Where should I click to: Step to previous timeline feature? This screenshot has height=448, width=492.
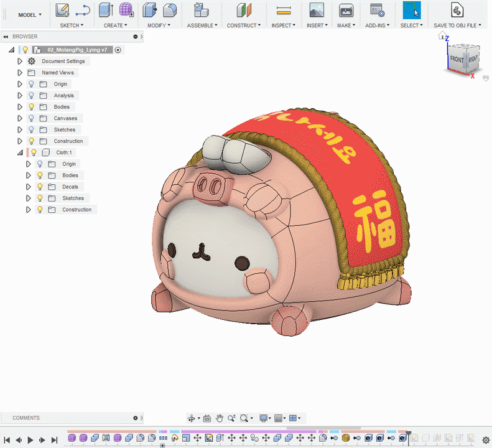(19, 440)
